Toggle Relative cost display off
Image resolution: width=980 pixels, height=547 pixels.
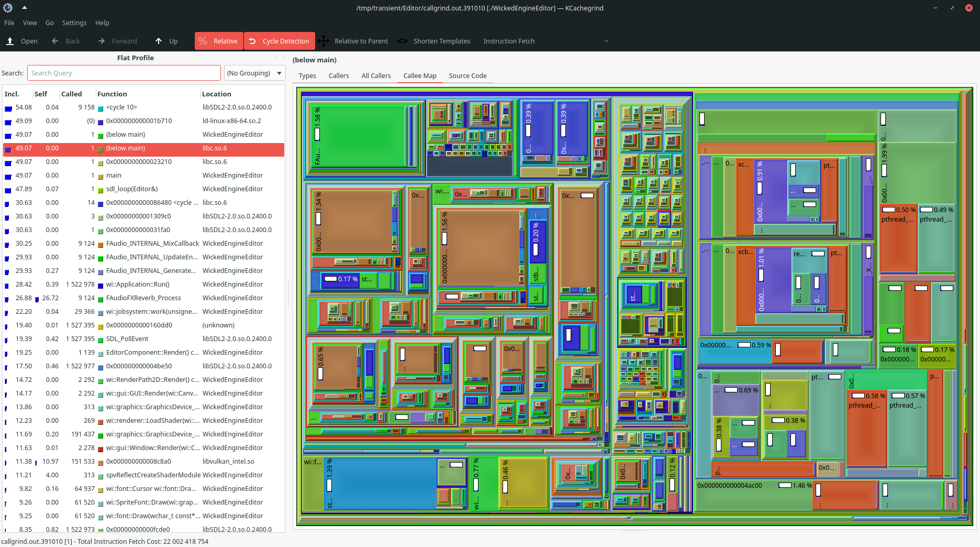tap(218, 41)
